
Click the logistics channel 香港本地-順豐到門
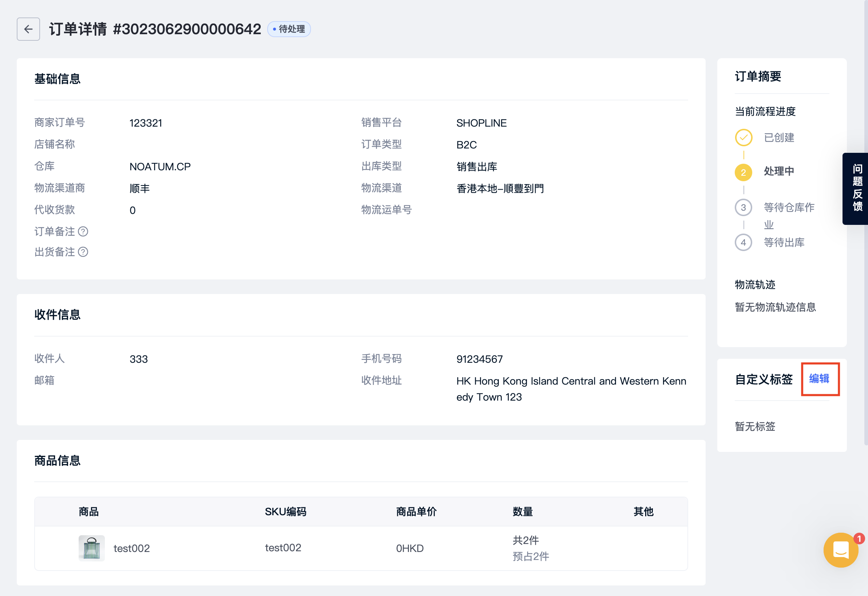pos(500,188)
